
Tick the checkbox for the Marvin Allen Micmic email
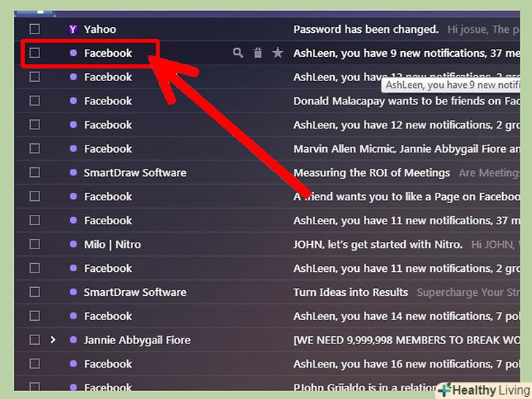coord(34,148)
